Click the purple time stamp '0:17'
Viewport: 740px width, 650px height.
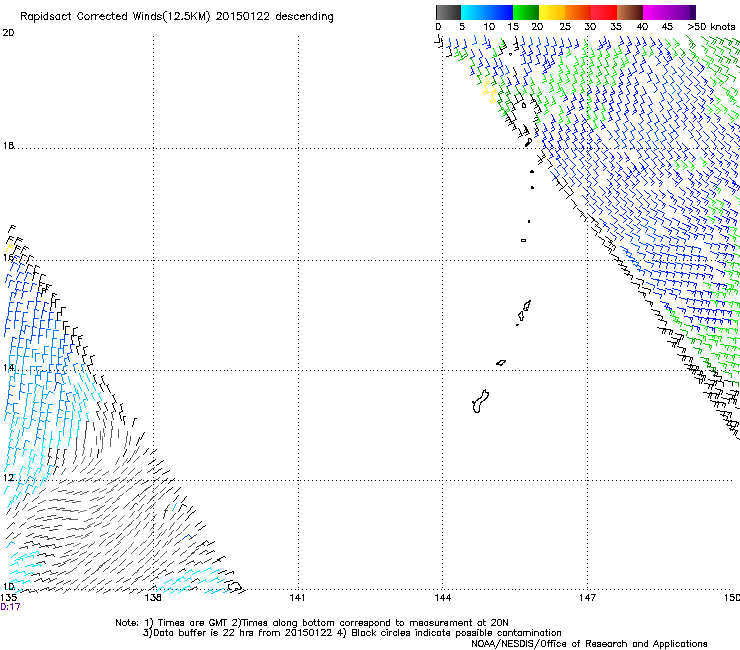tap(10, 607)
